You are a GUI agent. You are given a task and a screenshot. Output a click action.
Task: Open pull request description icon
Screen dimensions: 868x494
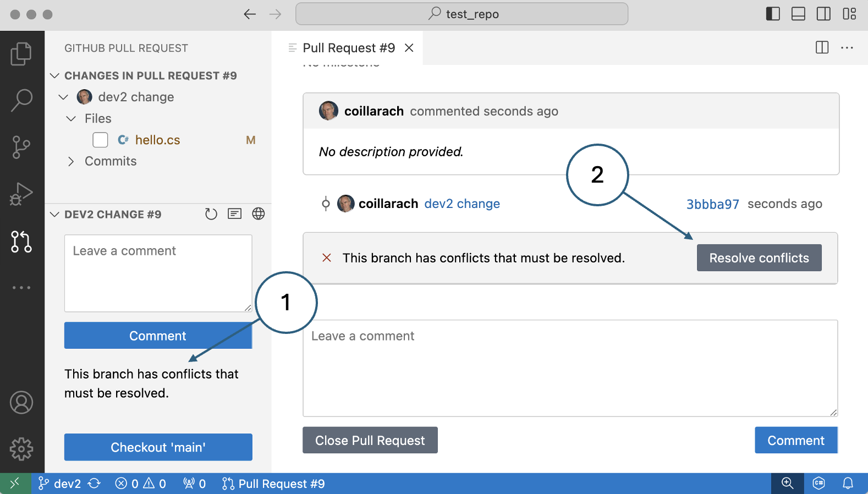(234, 214)
